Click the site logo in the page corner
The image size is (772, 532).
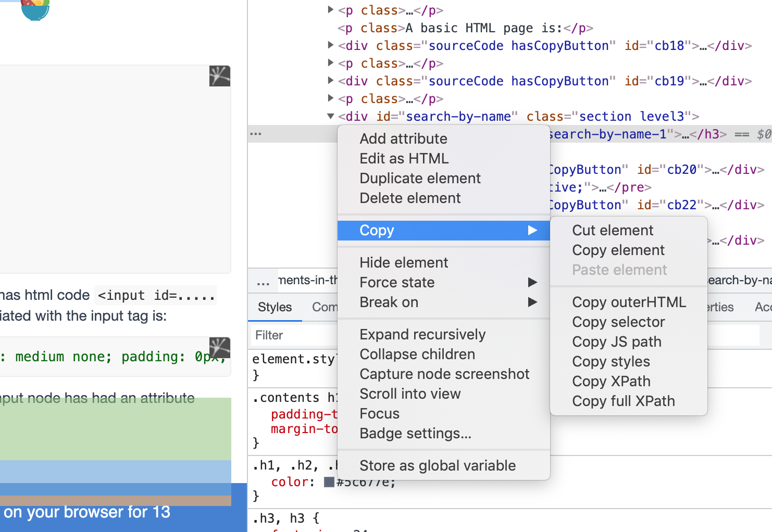[x=35, y=9]
